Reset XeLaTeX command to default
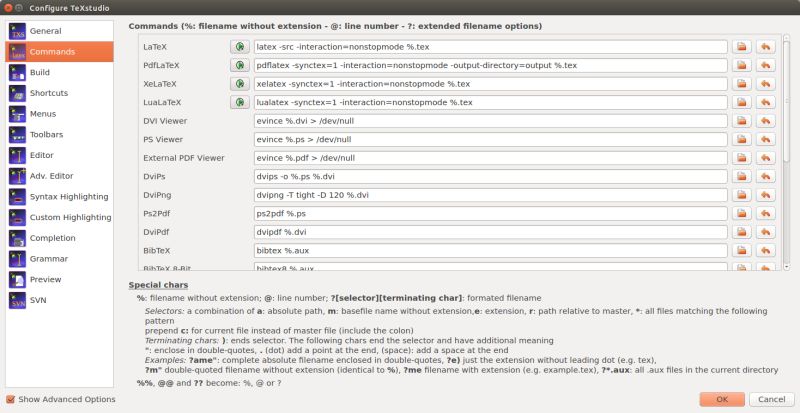 [766, 84]
